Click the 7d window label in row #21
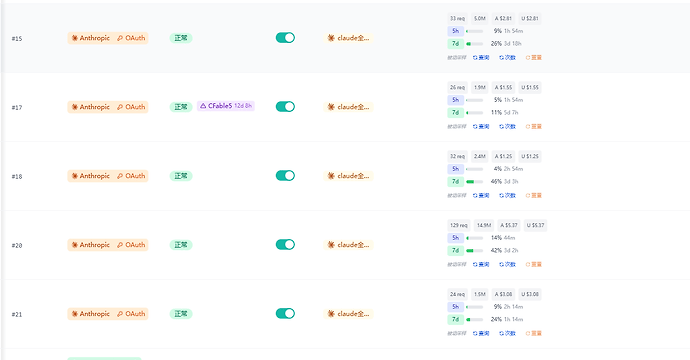 (455, 320)
